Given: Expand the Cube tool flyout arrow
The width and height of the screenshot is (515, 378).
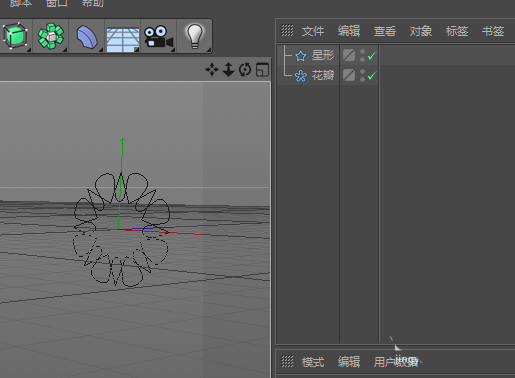Looking at the screenshot, I should tap(29, 50).
